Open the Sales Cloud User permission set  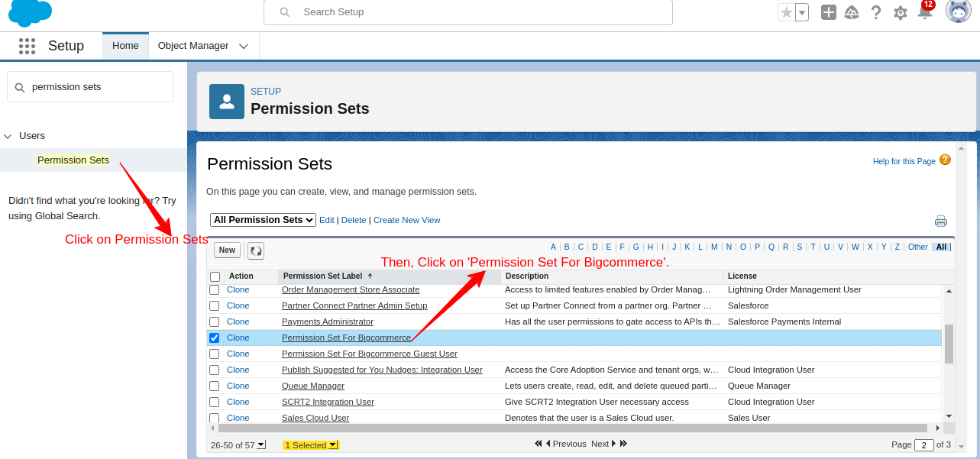tap(315, 418)
